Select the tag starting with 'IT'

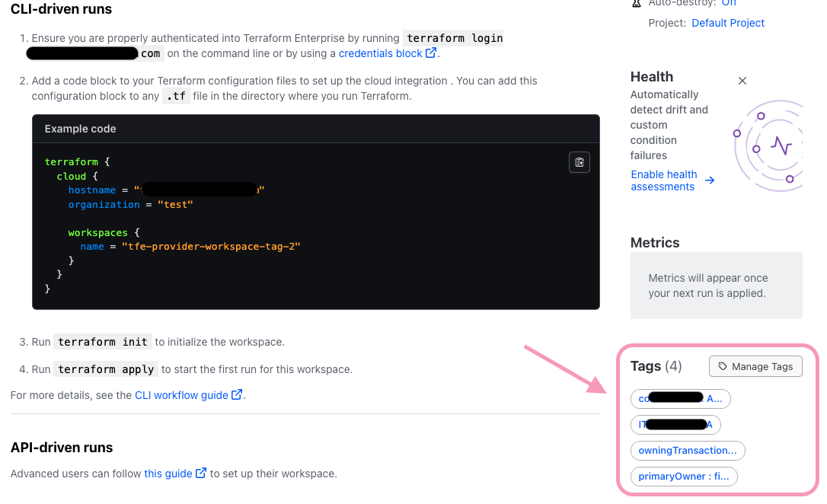click(x=675, y=425)
